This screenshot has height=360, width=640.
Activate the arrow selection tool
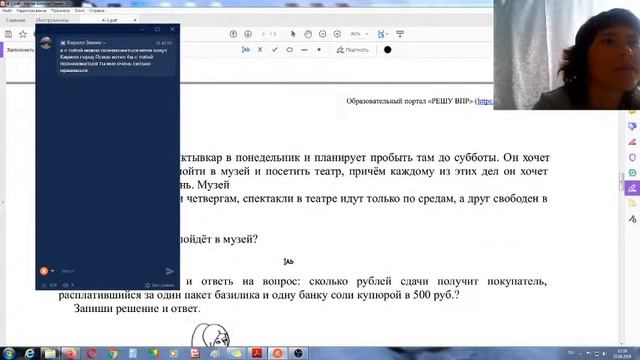pyautogui.click(x=293, y=34)
